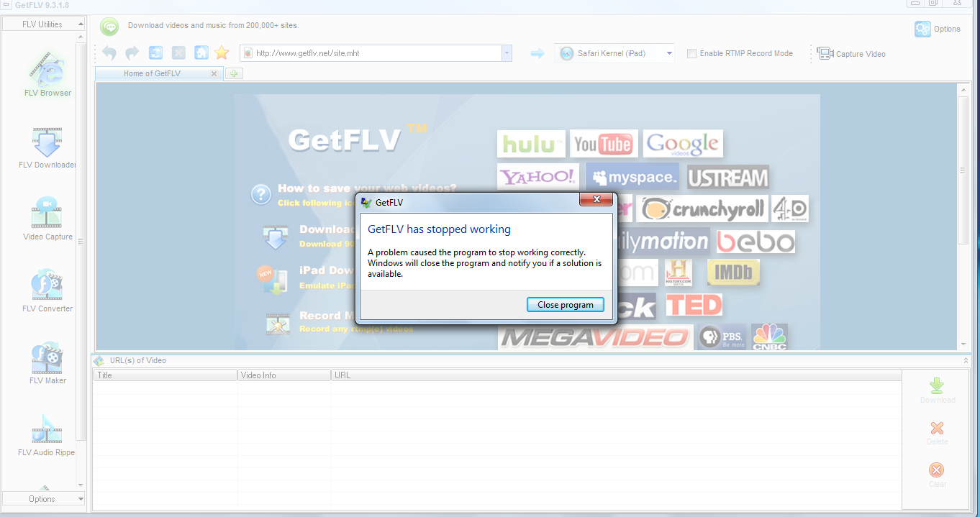The height and width of the screenshot is (517, 980).
Task: Open a new browser tab
Action: 234,73
